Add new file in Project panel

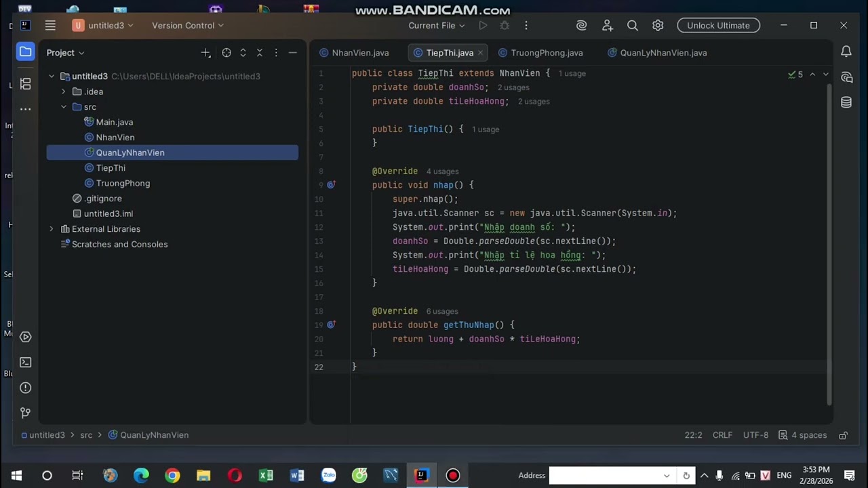(x=205, y=52)
